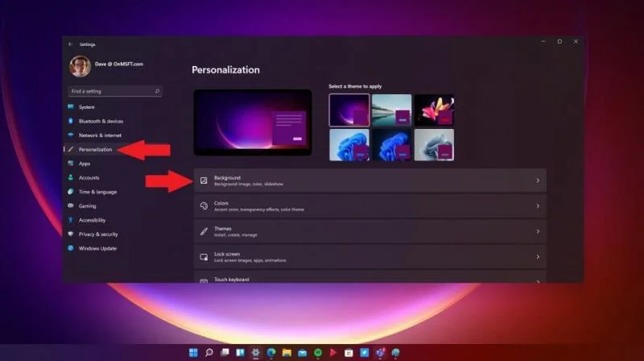Image resolution: width=644 pixels, height=361 pixels.
Task: Open the Lock screen settings row
Action: click(370, 257)
